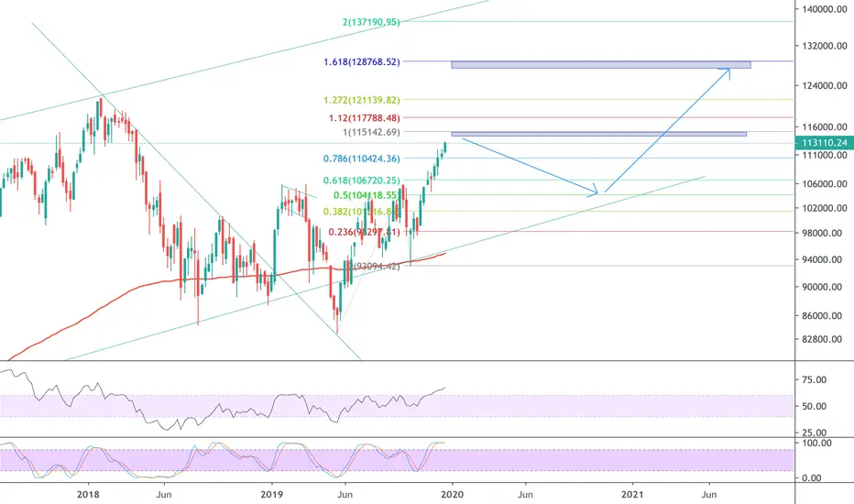
Task: Click the 0.618(106720.25) retracement label
Action: 362,181
